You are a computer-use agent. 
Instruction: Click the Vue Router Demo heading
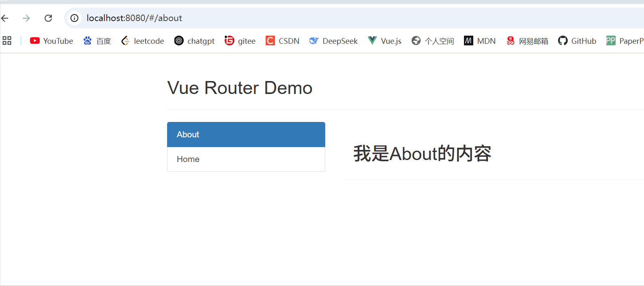tap(240, 88)
